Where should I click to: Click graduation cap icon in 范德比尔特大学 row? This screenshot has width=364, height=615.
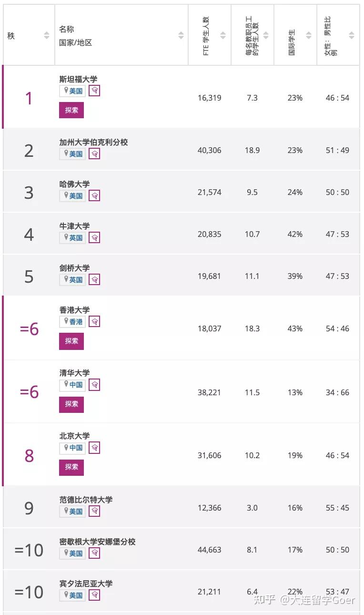pos(94,511)
